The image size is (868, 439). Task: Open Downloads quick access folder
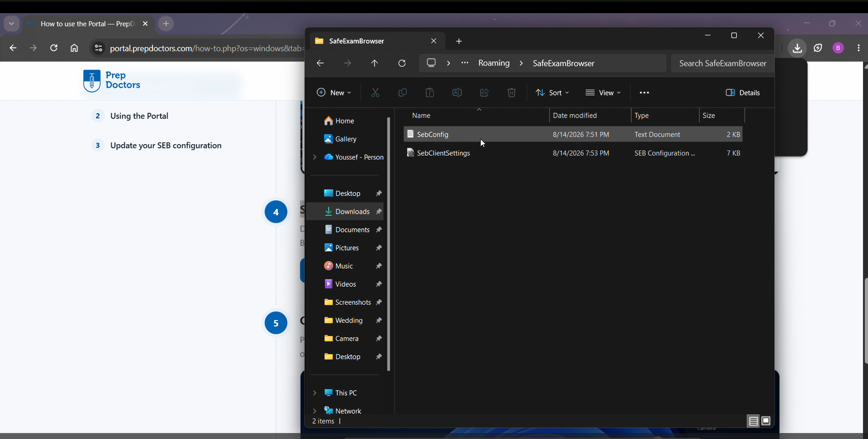(x=344, y=212)
